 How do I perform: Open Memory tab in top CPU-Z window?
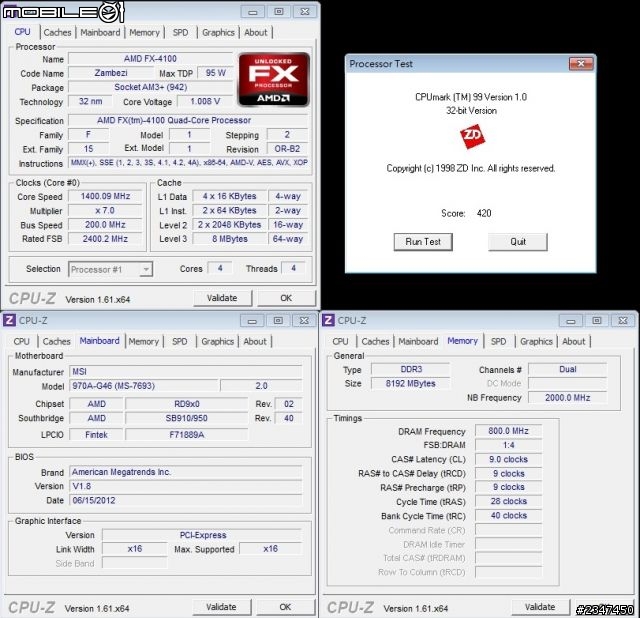[144, 32]
